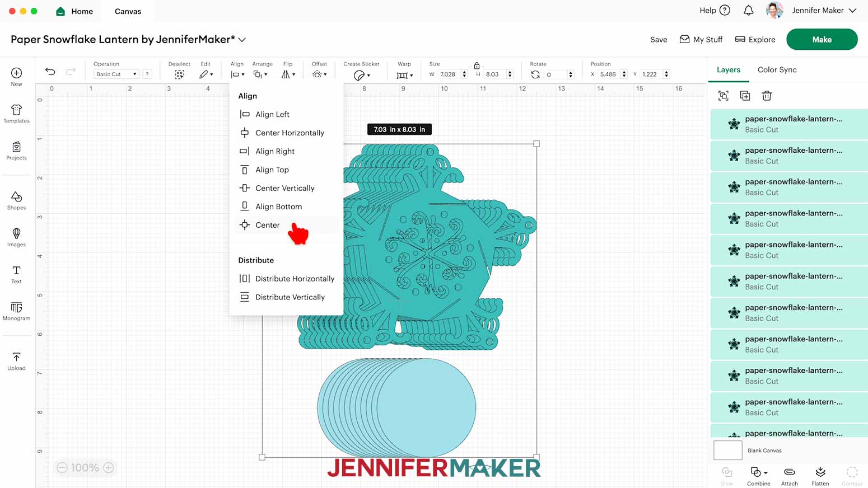This screenshot has height=488, width=868.
Task: Click the Y position stepper arrows
Action: click(666, 74)
